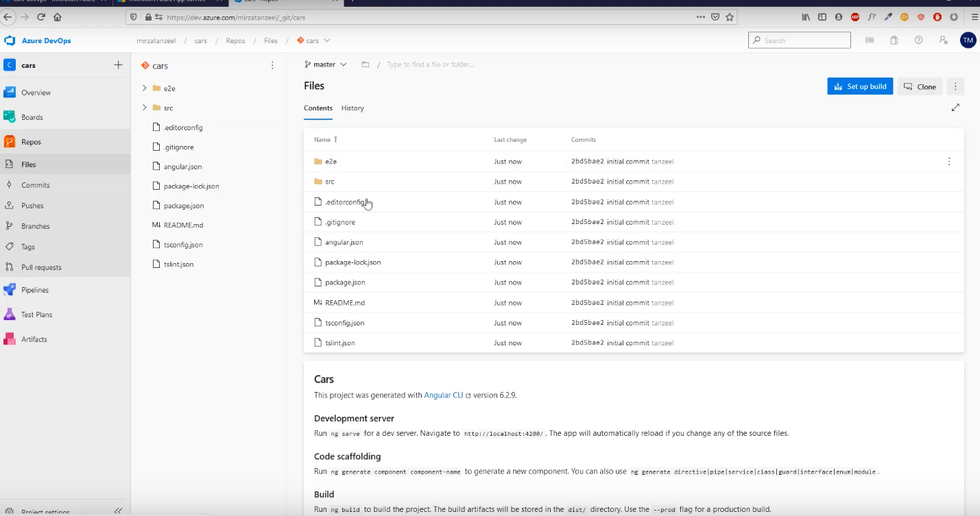
Task: Click the root folder icon in path bar
Action: coord(366,64)
